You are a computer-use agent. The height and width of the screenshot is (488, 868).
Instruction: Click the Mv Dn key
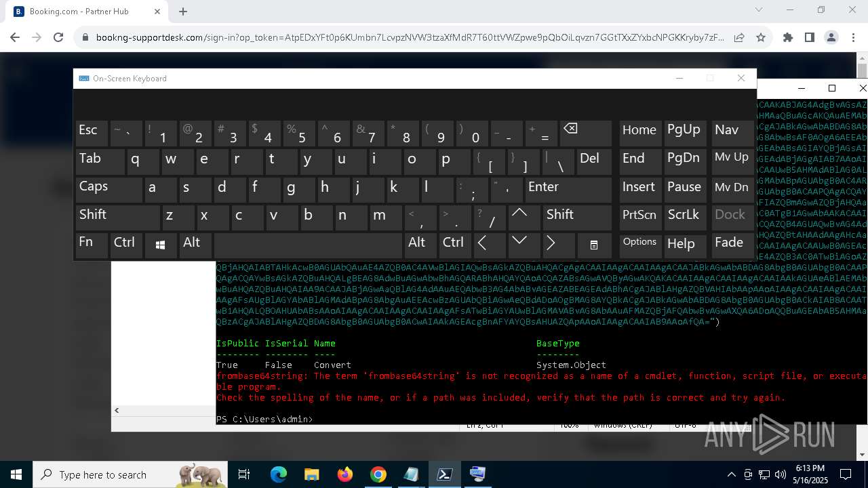pos(732,190)
